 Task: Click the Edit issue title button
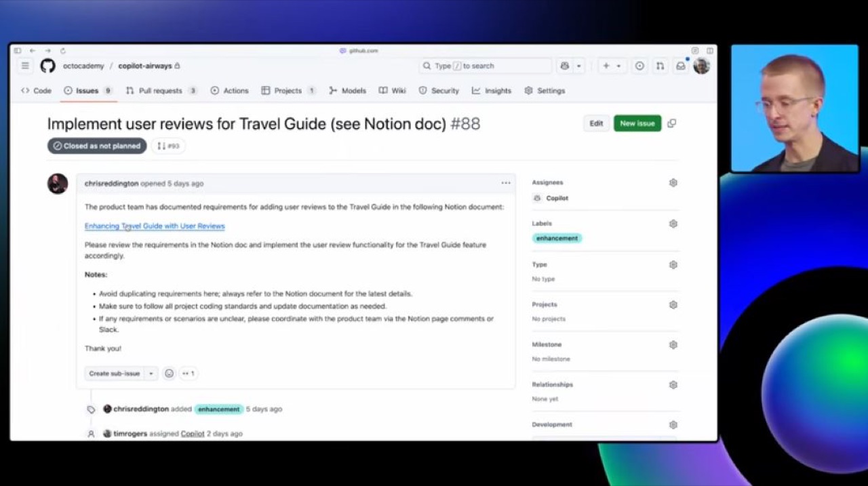pos(596,123)
